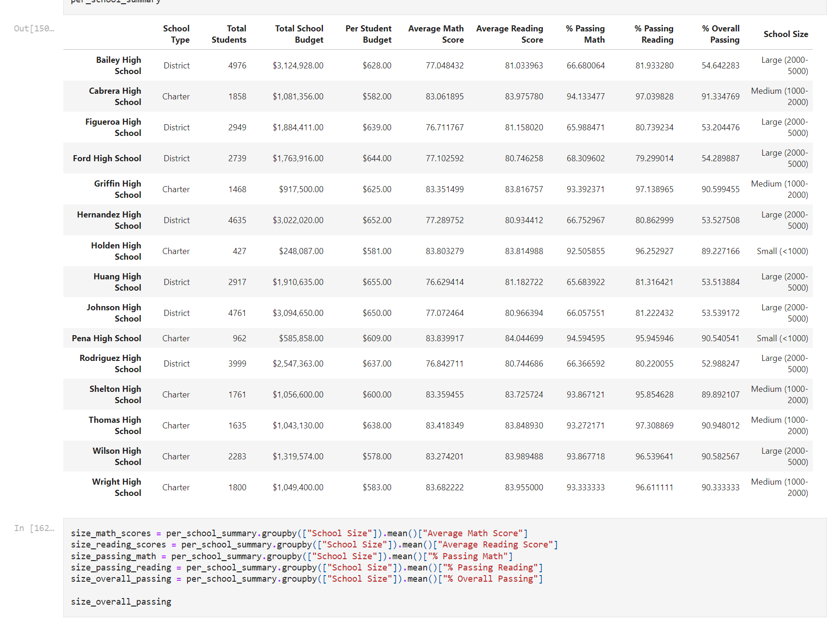Screen dimensions: 840x622
Task: Select the 'Griffin High School' row label
Action: pyautogui.click(x=118, y=189)
